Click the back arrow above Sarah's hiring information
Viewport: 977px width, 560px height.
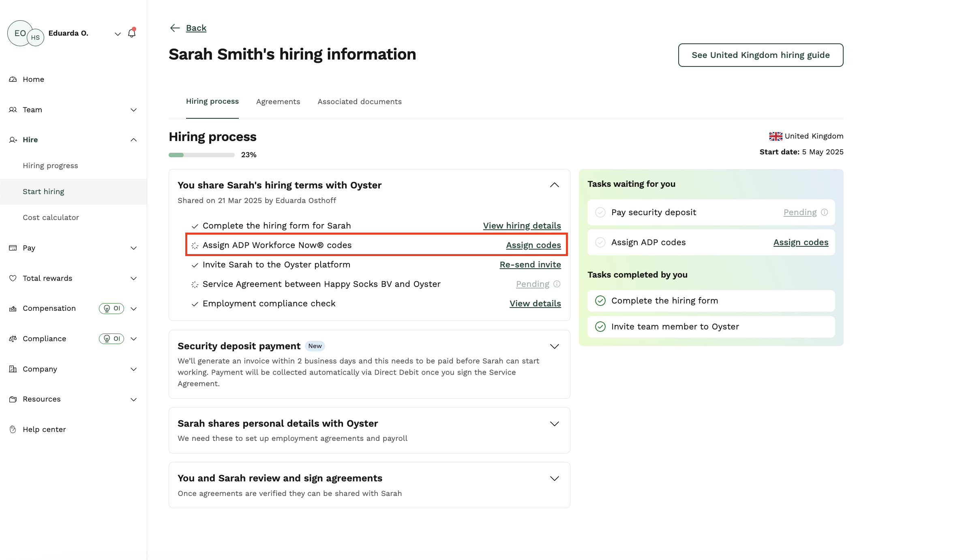[x=174, y=28]
